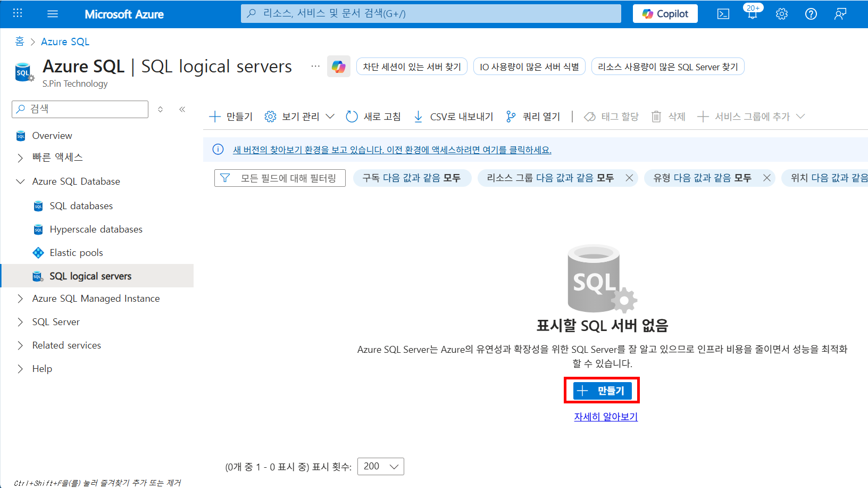This screenshot has width=868, height=488.
Task: Click IO 사용량이 많은 서버 식별 suggestion
Action: pyautogui.click(x=529, y=67)
